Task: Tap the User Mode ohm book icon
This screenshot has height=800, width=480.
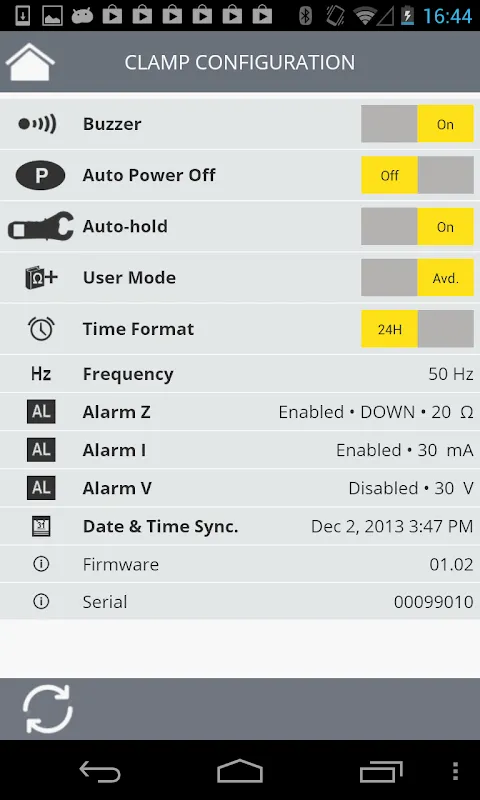Action: [41, 278]
